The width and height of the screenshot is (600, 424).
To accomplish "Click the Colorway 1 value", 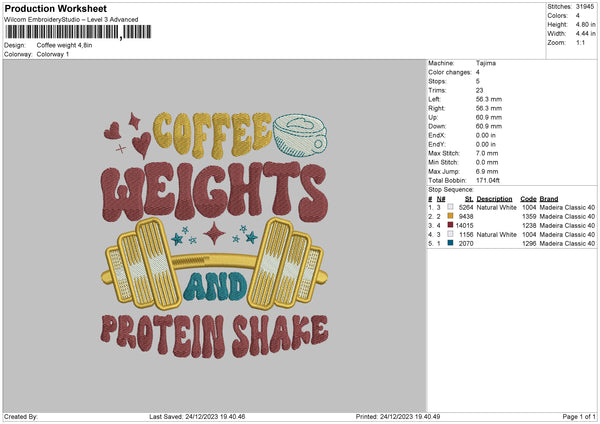I will 55,54.
